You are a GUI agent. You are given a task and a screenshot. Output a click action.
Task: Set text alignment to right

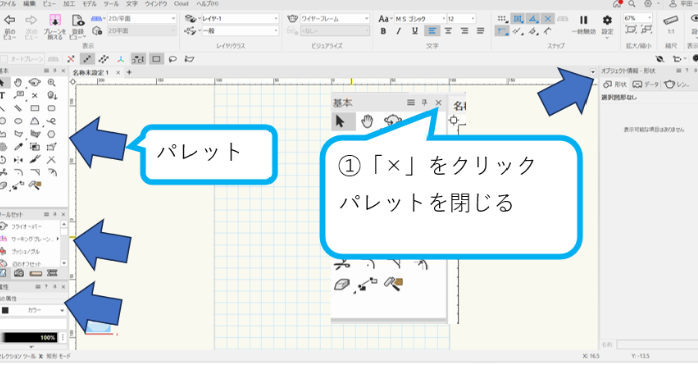pyautogui.click(x=464, y=31)
